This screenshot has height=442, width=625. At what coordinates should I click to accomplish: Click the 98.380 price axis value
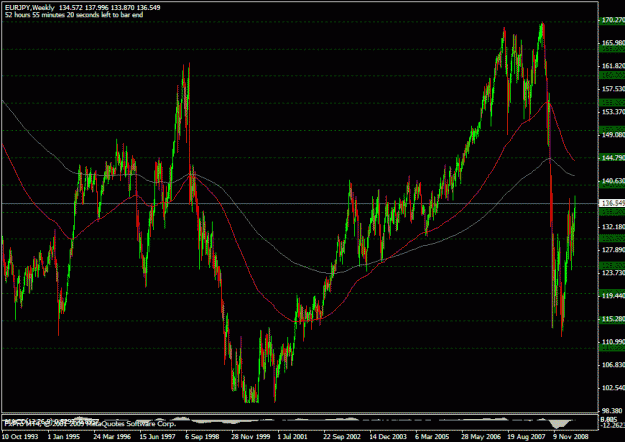[x=614, y=411]
